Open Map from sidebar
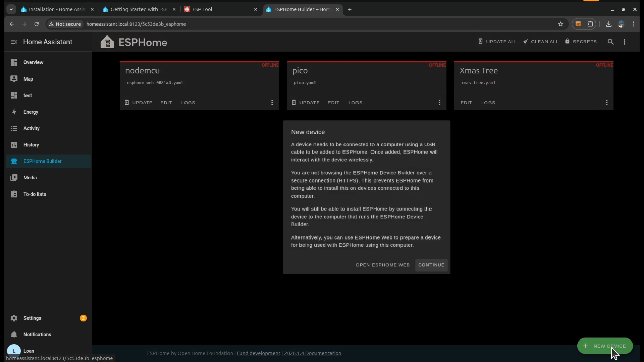 [48, 79]
